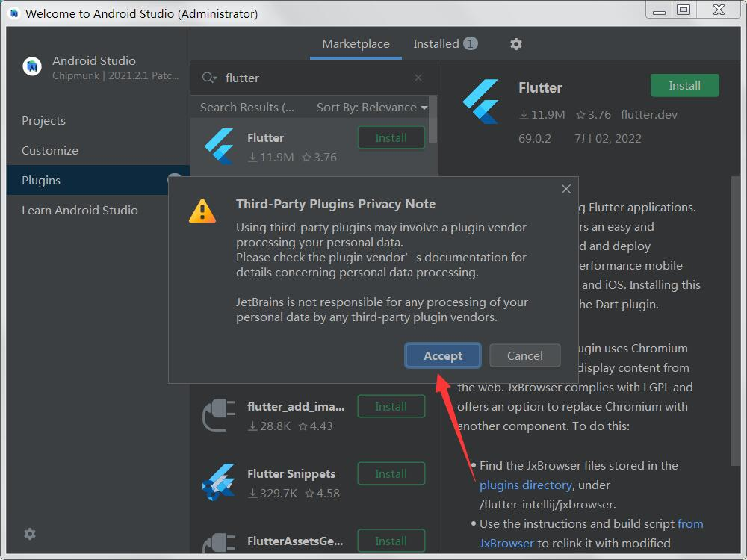Open search options magnifier dropdown
Viewport: 747px width, 560px height.
(x=209, y=78)
